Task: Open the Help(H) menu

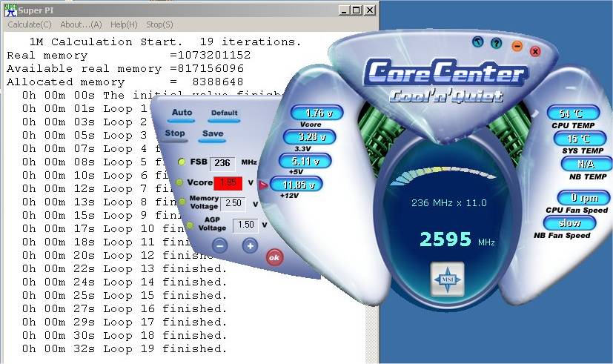Action: pos(124,24)
